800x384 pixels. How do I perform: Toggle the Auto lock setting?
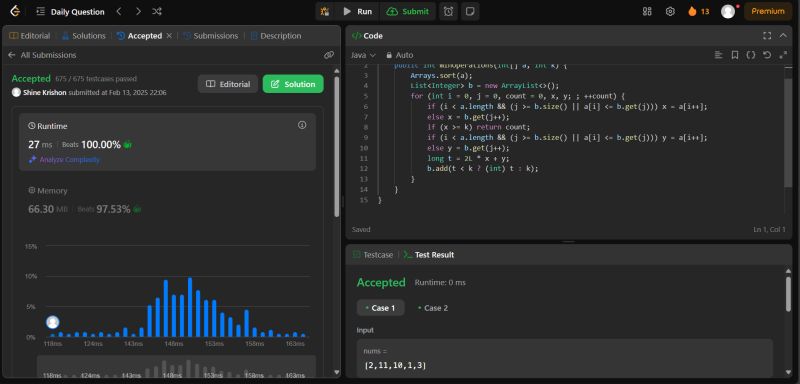click(x=399, y=55)
